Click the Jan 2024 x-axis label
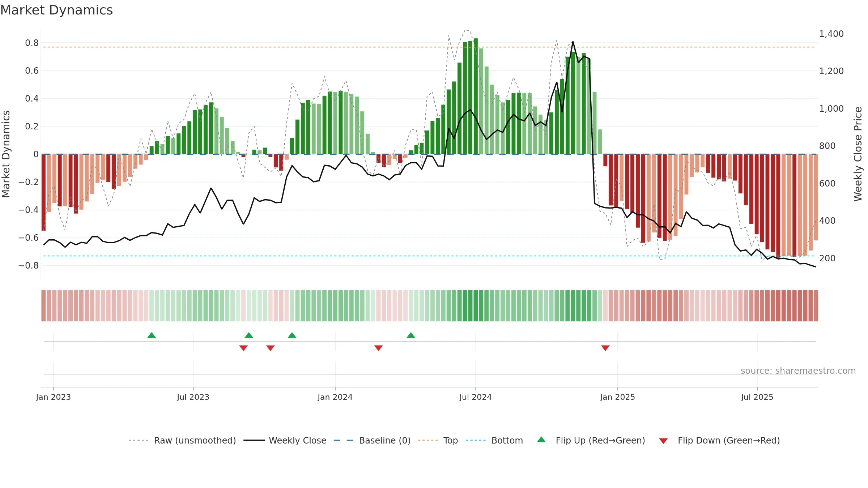Image resolution: width=868 pixels, height=488 pixels. pos(335,397)
